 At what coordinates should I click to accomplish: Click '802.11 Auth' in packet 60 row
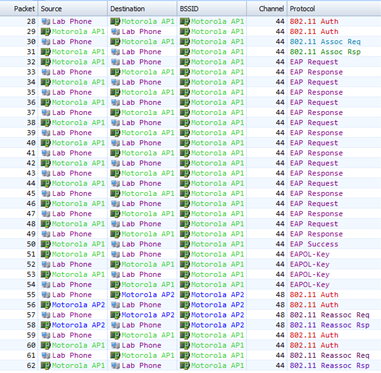point(314,345)
